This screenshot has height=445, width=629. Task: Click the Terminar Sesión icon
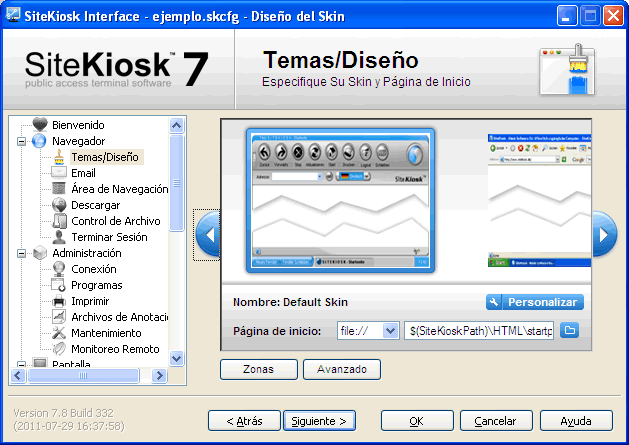(x=59, y=237)
